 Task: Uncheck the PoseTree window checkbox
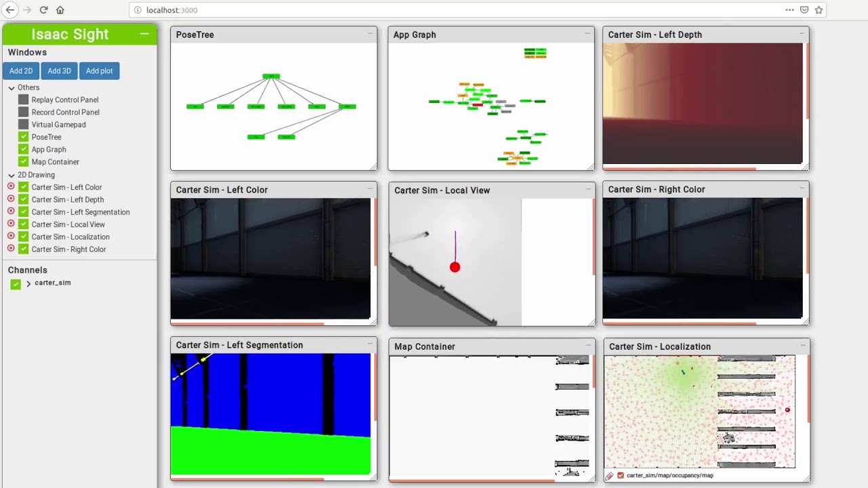pyautogui.click(x=24, y=137)
